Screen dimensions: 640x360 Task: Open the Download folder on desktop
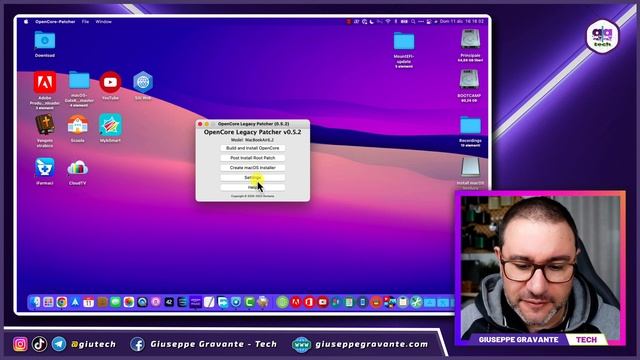(45, 41)
